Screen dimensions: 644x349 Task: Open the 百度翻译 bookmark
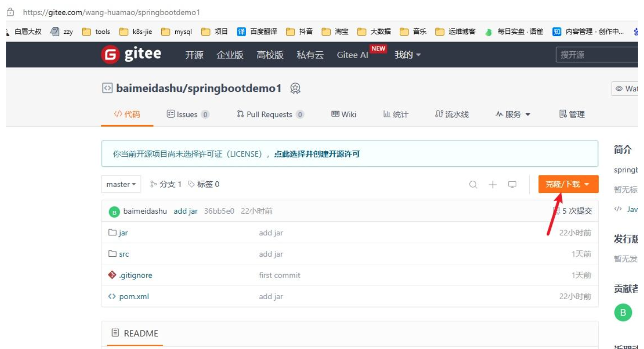click(257, 31)
